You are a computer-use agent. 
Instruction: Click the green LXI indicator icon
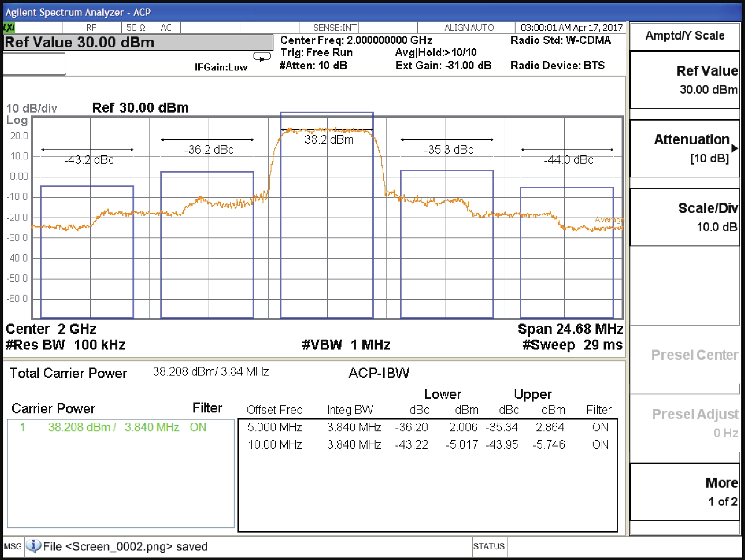coord(9,28)
